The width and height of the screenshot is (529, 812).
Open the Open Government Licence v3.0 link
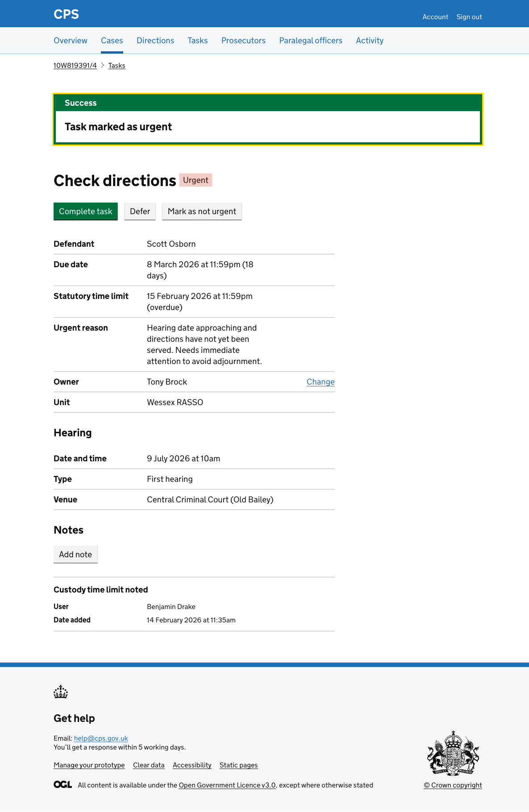tap(227, 785)
